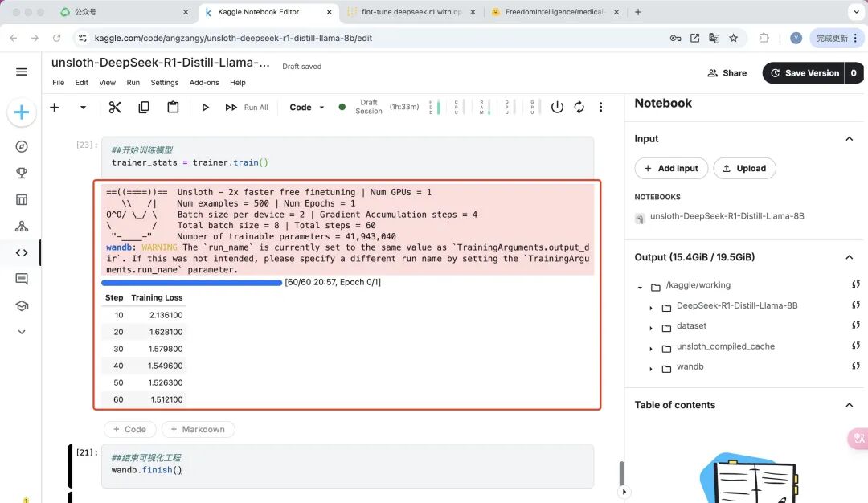Open the View menu
Viewport: 868px width, 503px height.
[108, 83]
